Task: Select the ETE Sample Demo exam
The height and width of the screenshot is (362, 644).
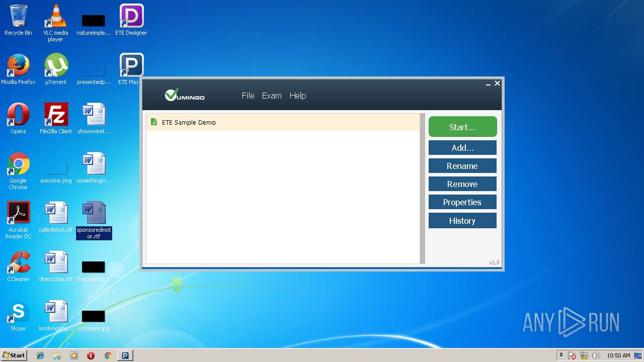Action: tap(283, 122)
